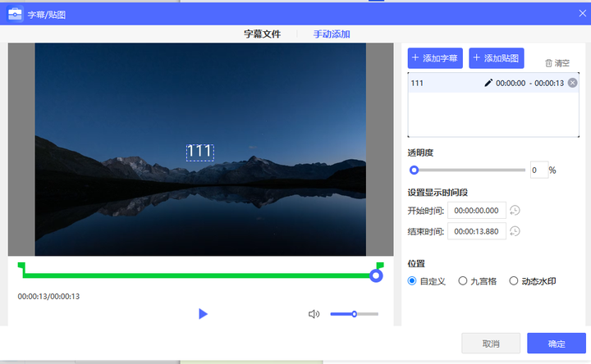Viewport: 591px width, 364px height.
Task: Close the 字幕/贴图 dialog
Action: (582, 14)
